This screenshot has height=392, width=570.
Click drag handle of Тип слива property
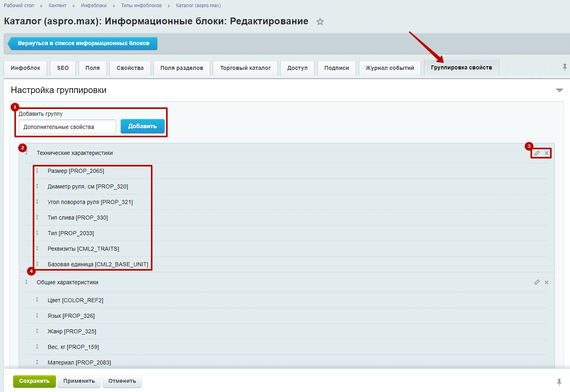[37, 218]
